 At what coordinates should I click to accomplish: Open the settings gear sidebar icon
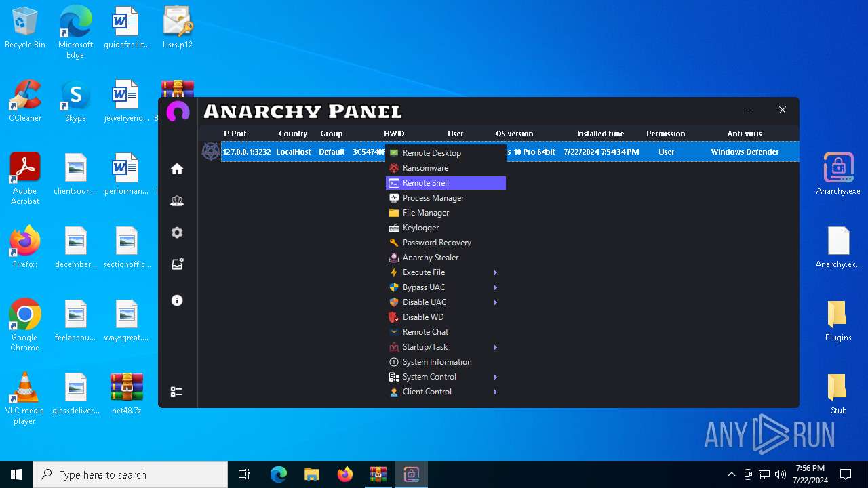coord(177,232)
